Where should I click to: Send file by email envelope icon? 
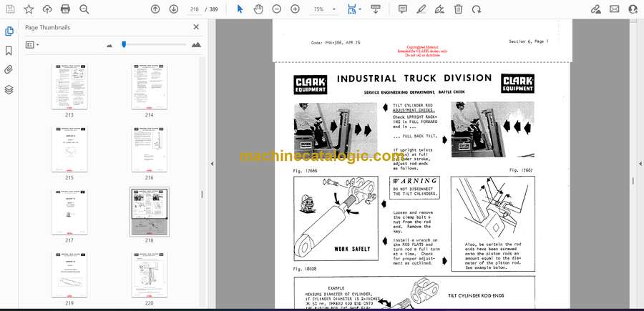tap(615, 9)
